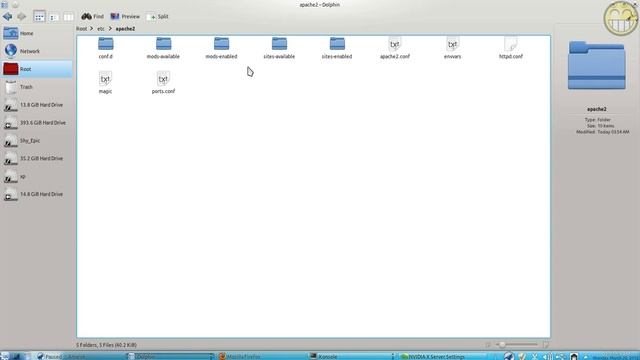
Task: Switch to Mozilla Firefox in the taskbar
Action: 261,356
